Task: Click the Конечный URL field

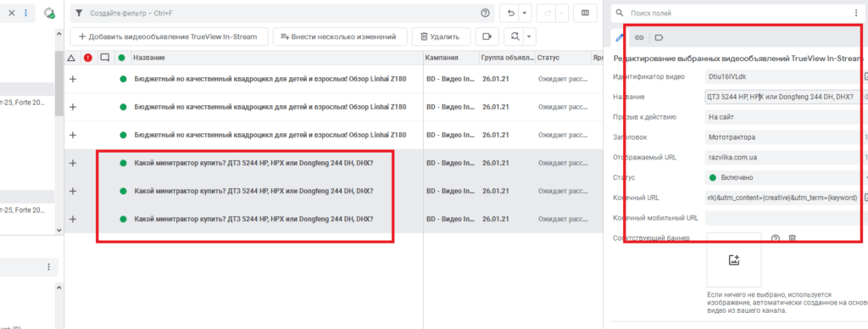Action: [x=784, y=198]
